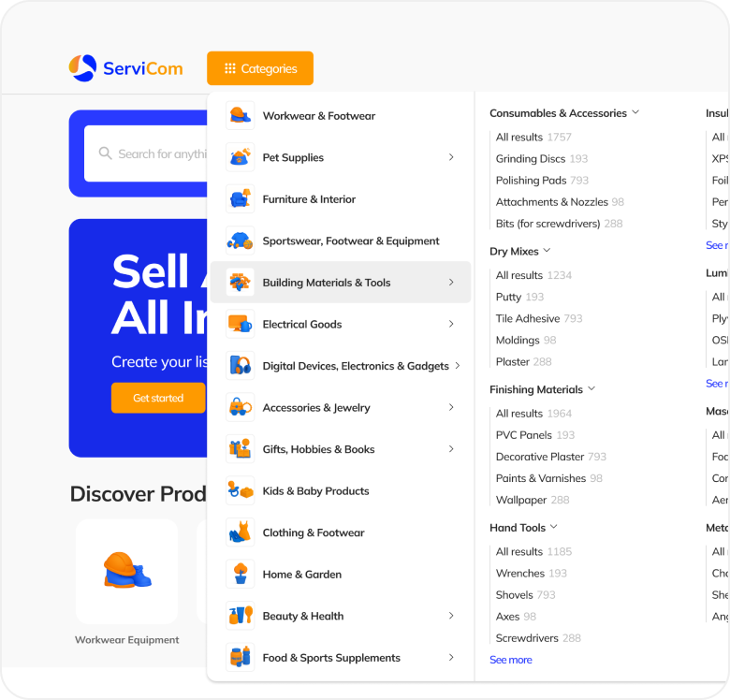Viewport: 730px width, 700px height.
Task: Expand Food & Sports Supplements submenu arrow
Action: point(451,657)
